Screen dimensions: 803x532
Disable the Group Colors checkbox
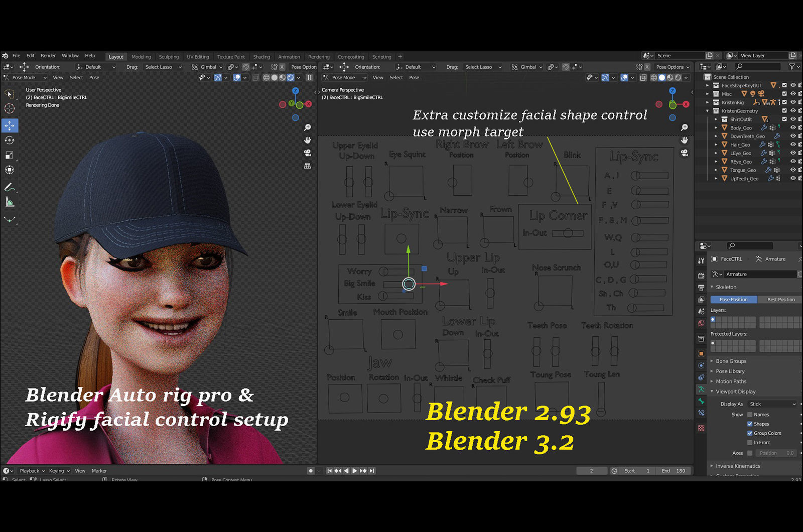tap(750, 433)
